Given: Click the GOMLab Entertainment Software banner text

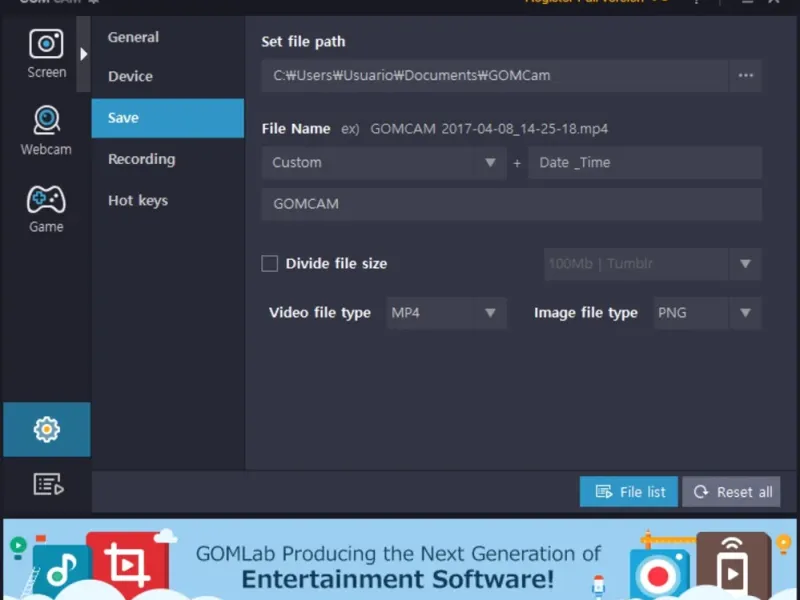Looking at the screenshot, I should [398, 566].
